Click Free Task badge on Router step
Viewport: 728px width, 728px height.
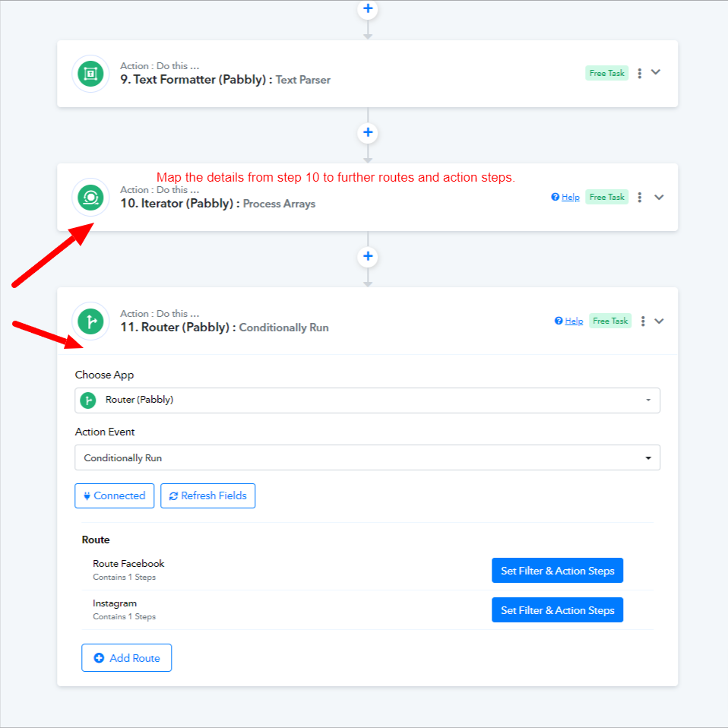(x=610, y=321)
